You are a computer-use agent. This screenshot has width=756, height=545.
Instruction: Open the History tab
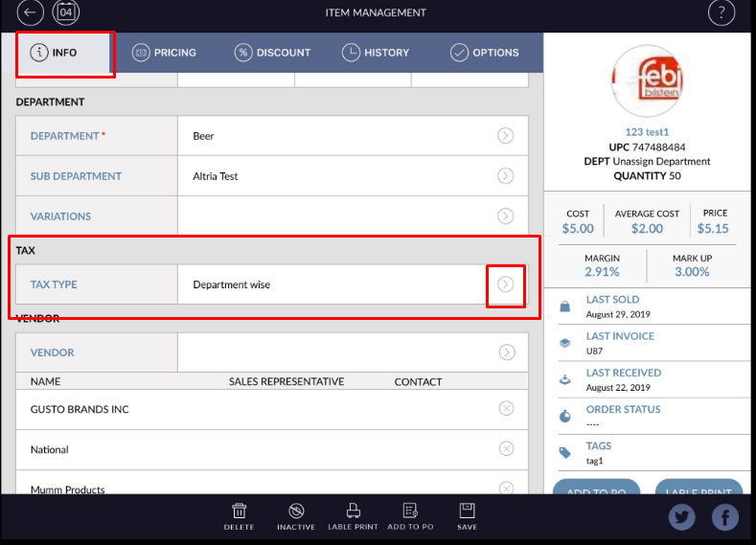point(376,53)
